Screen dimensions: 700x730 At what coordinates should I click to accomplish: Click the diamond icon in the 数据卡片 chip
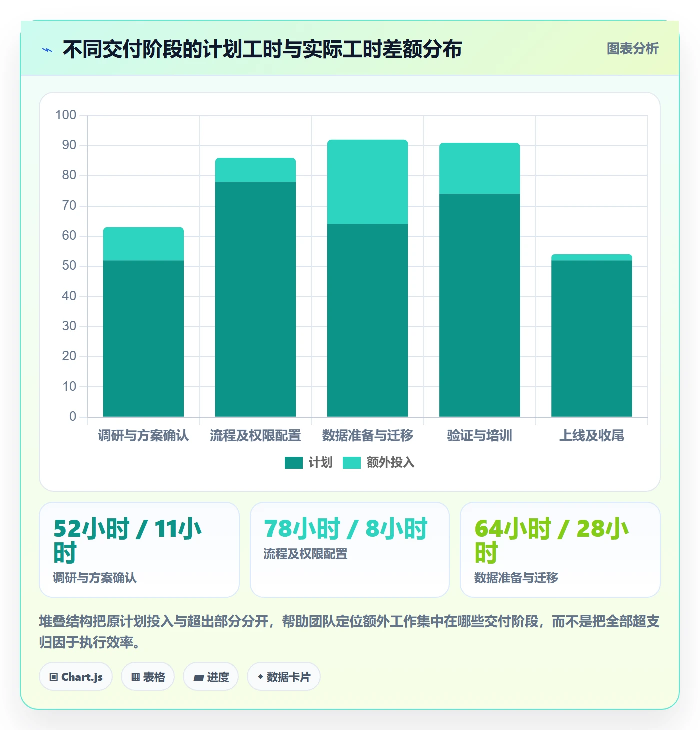tap(260, 677)
